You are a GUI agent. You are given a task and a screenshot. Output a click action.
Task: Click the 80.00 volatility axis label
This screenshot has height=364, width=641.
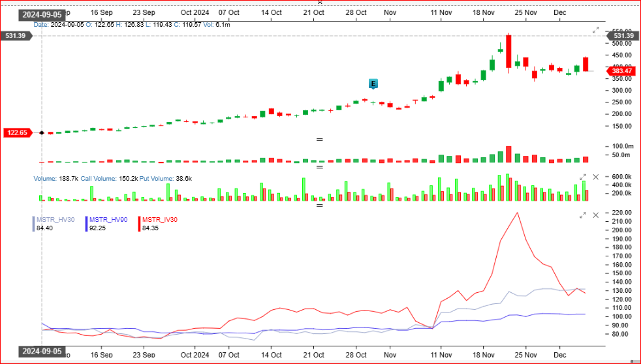621,334
